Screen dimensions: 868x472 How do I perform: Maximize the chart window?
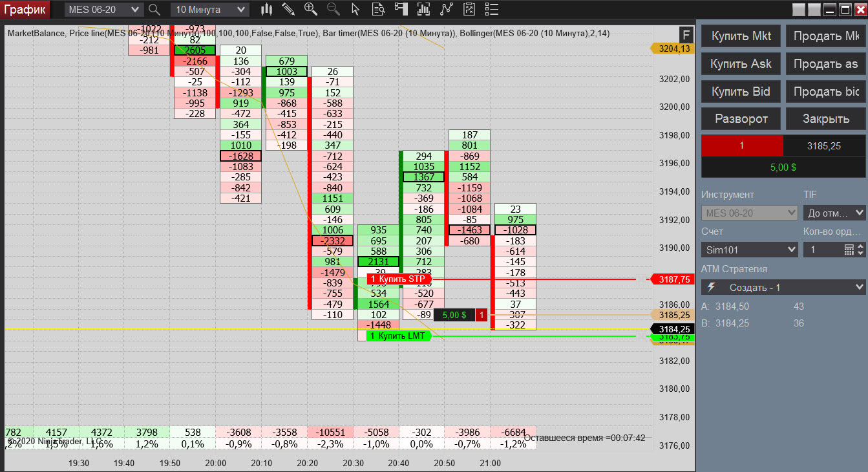click(845, 10)
